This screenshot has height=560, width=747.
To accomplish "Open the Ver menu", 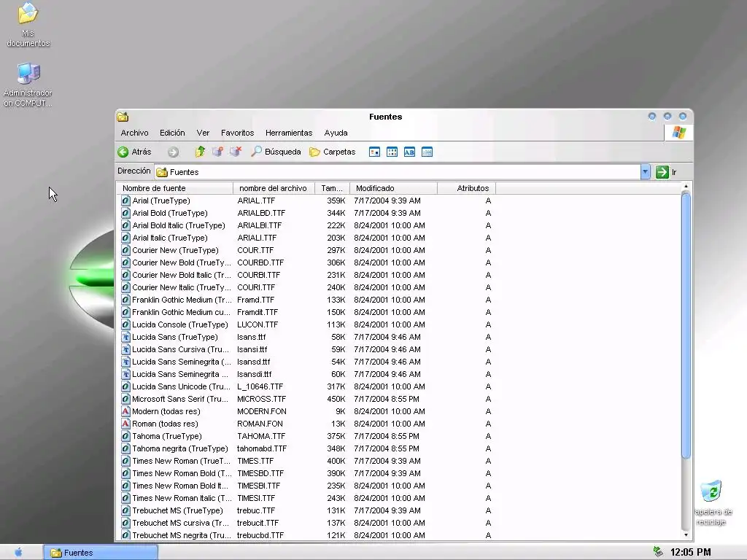I will click(x=203, y=133).
